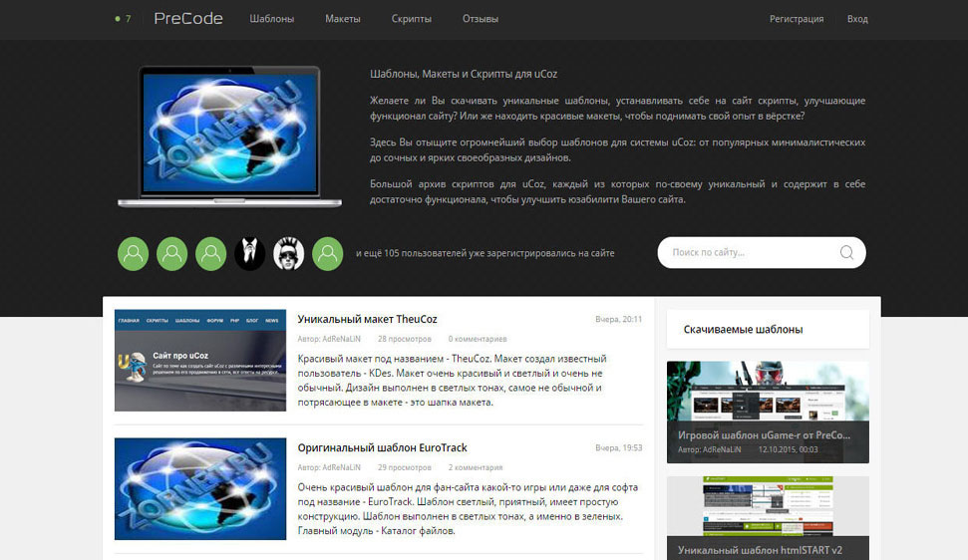
Task: Click the EuroTrack article description paragraph
Action: (468, 509)
